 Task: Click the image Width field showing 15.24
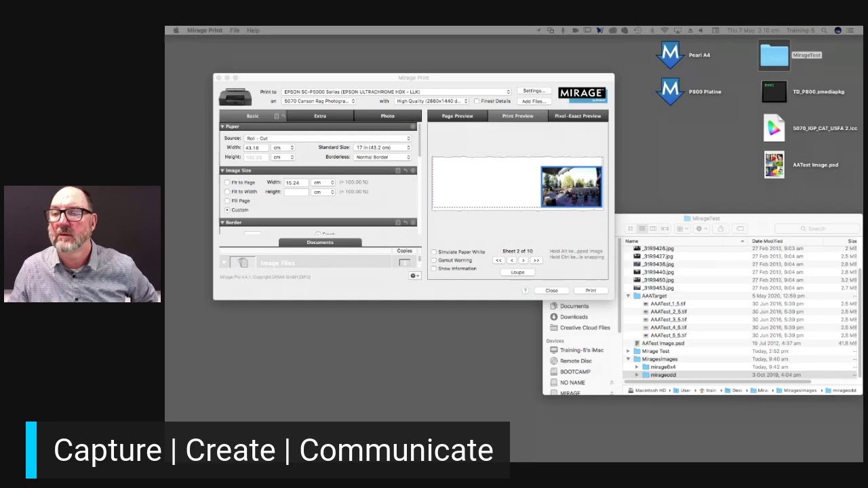[x=296, y=182]
